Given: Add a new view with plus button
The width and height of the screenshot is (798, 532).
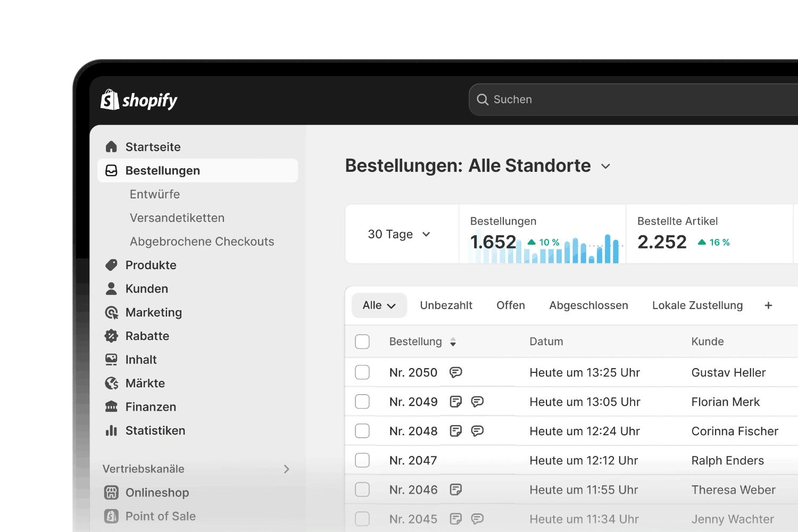Looking at the screenshot, I should pos(768,305).
